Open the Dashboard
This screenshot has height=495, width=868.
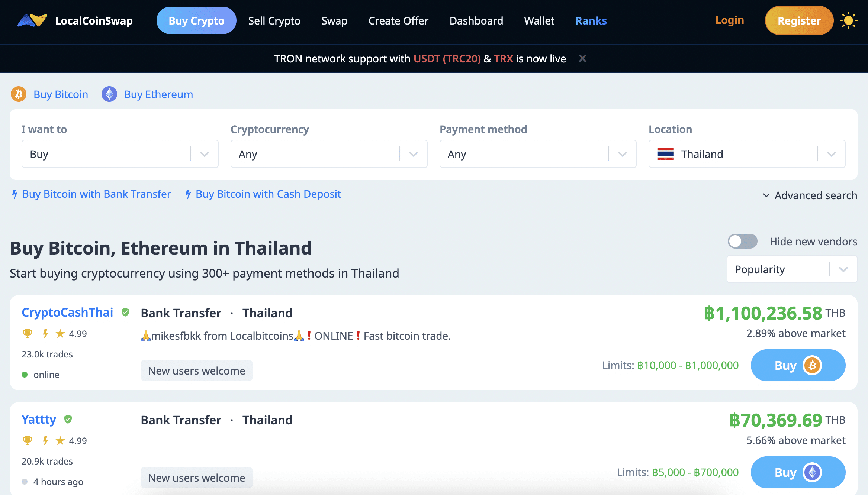click(476, 20)
